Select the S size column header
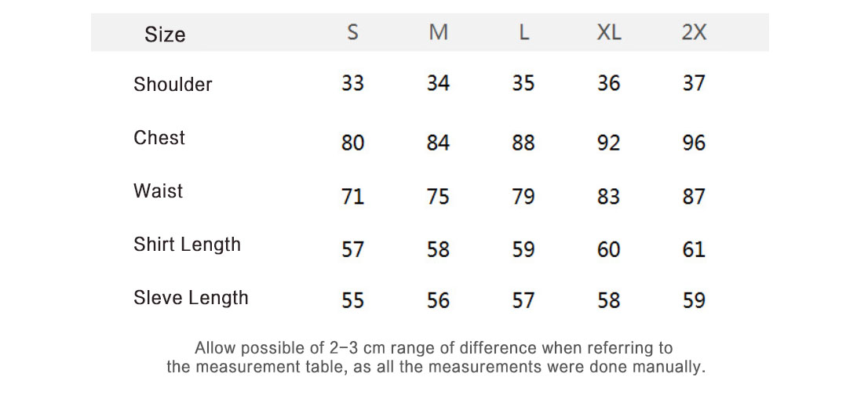868x410 pixels. click(353, 33)
